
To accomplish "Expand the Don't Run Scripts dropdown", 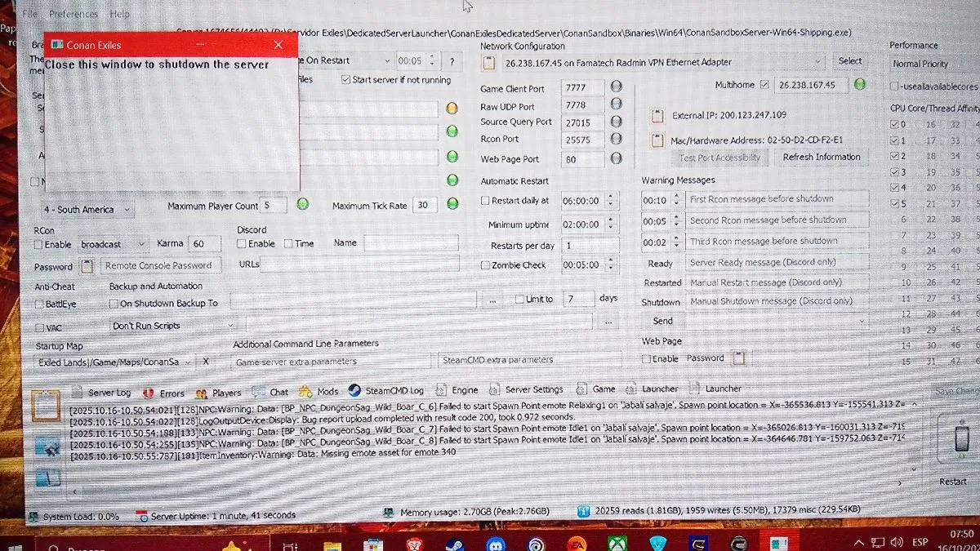I will click(173, 326).
